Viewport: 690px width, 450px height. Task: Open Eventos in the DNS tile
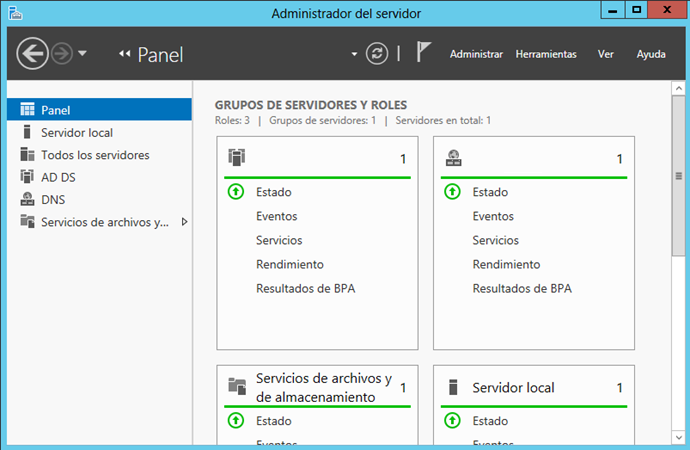[x=493, y=216]
